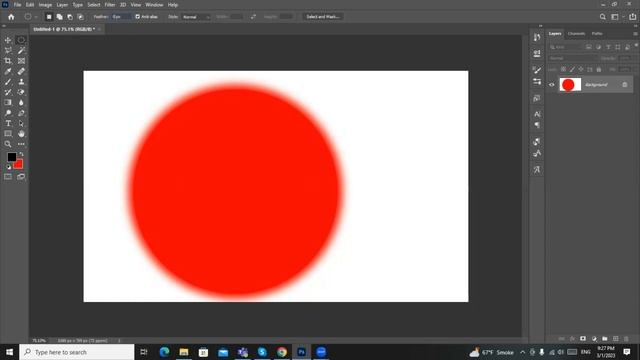Select the Move tool

(8, 40)
